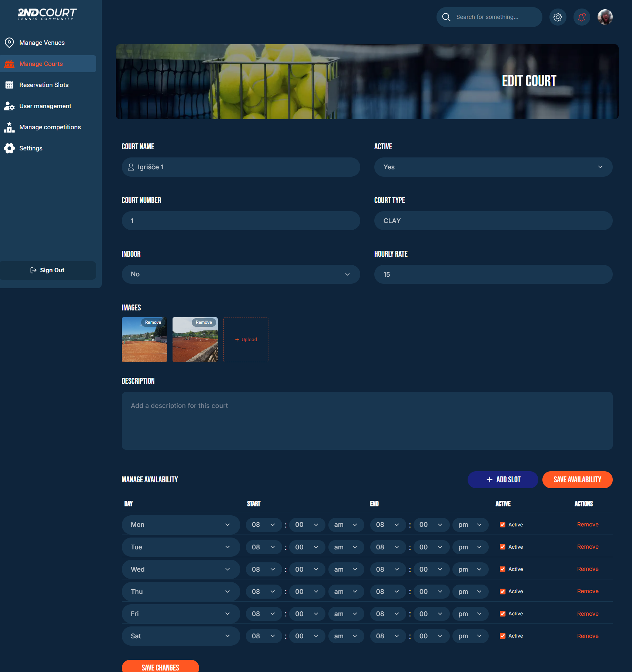The width and height of the screenshot is (632, 672).
Task: Toggle the Active checkbox for Monday
Action: (x=503, y=525)
